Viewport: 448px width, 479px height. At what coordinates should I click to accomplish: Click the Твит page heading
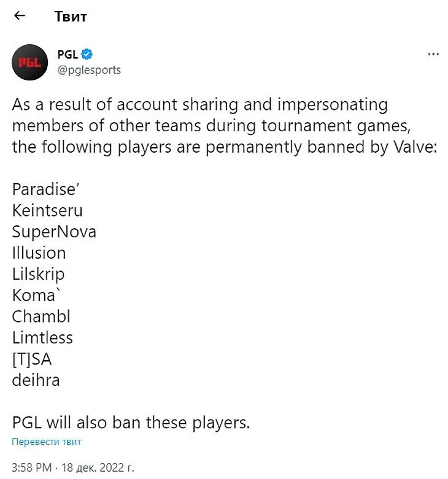[71, 17]
